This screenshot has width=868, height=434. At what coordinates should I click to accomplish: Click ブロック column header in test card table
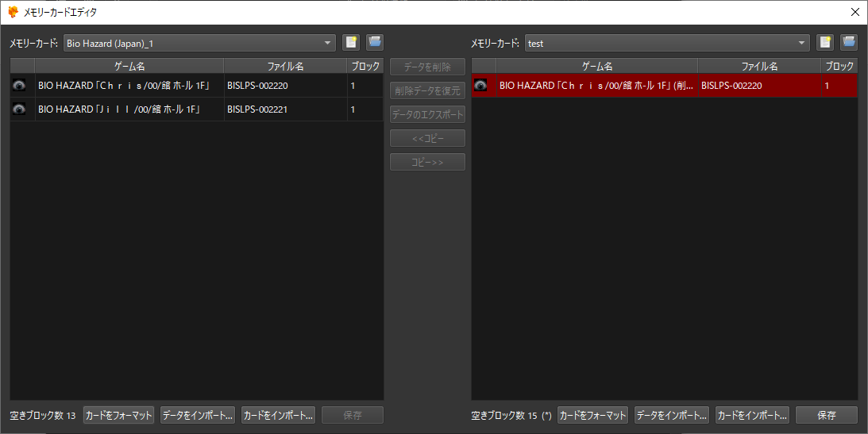tap(839, 66)
